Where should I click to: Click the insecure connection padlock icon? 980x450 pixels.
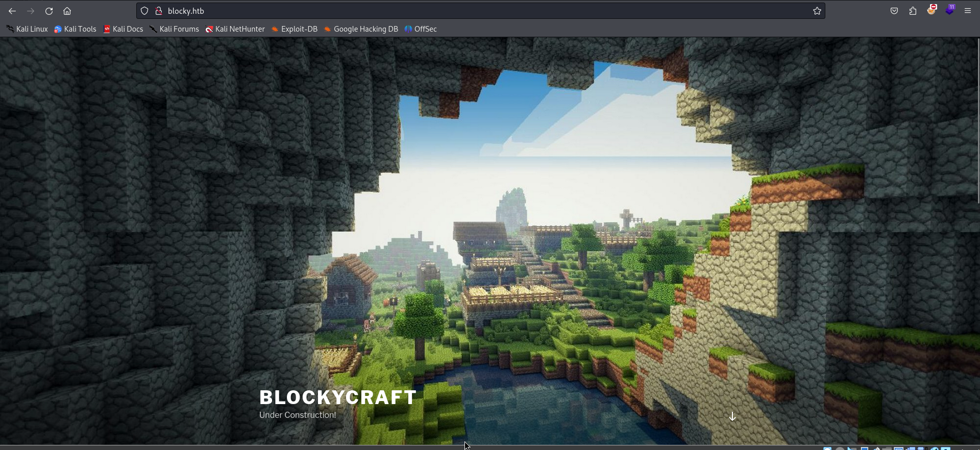159,11
